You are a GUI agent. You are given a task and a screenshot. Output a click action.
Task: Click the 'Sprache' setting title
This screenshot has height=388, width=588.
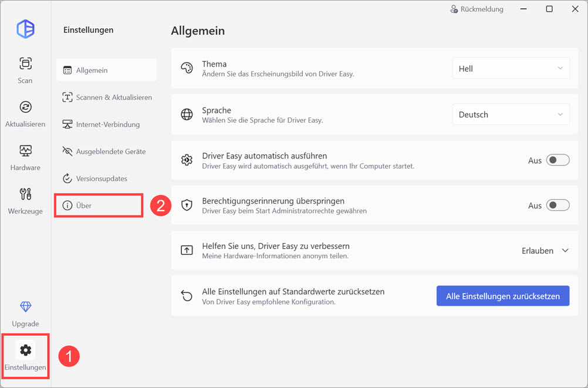click(217, 110)
